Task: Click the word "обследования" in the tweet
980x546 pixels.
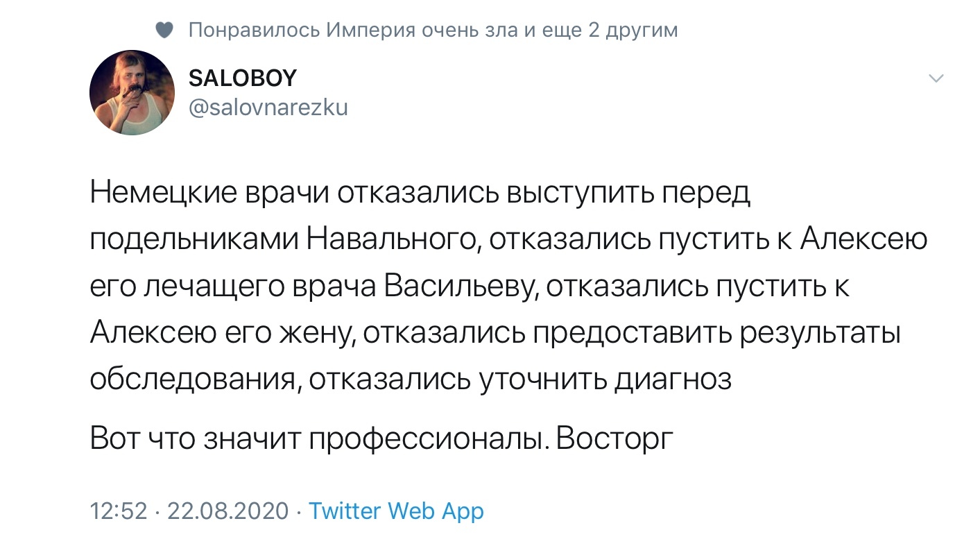Action: tap(196, 379)
